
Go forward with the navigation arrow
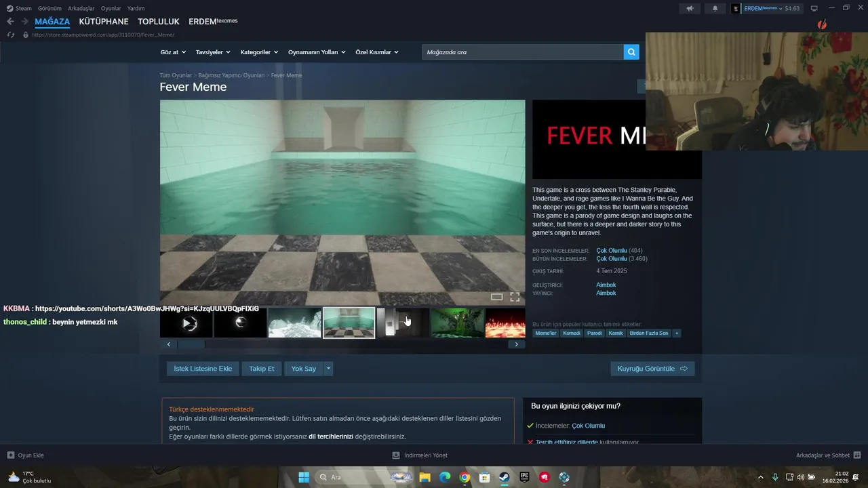coord(24,21)
